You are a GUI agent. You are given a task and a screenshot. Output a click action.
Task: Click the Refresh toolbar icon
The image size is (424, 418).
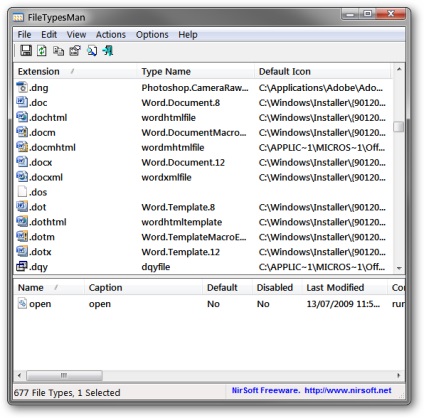pyautogui.click(x=42, y=51)
